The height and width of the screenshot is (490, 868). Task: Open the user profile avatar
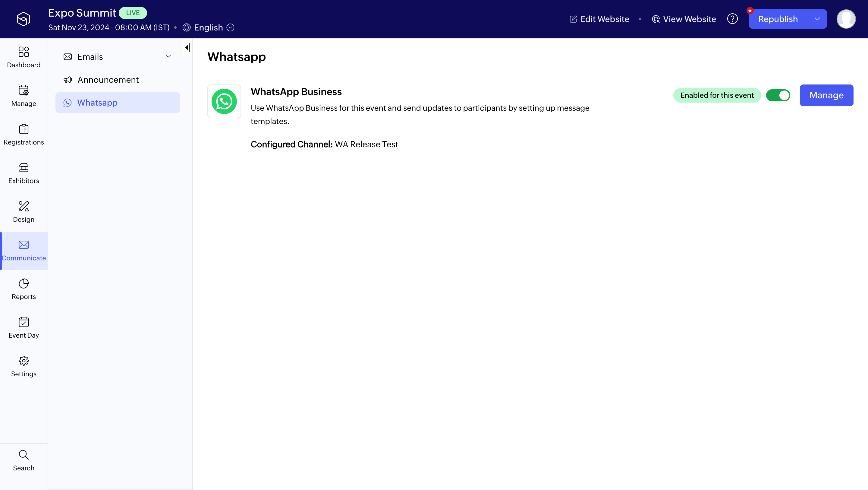(846, 19)
